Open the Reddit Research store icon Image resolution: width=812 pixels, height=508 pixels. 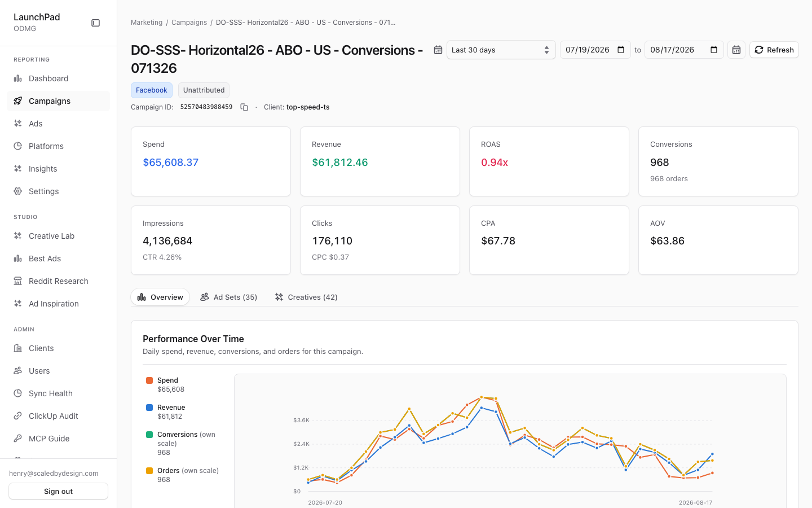point(18,281)
